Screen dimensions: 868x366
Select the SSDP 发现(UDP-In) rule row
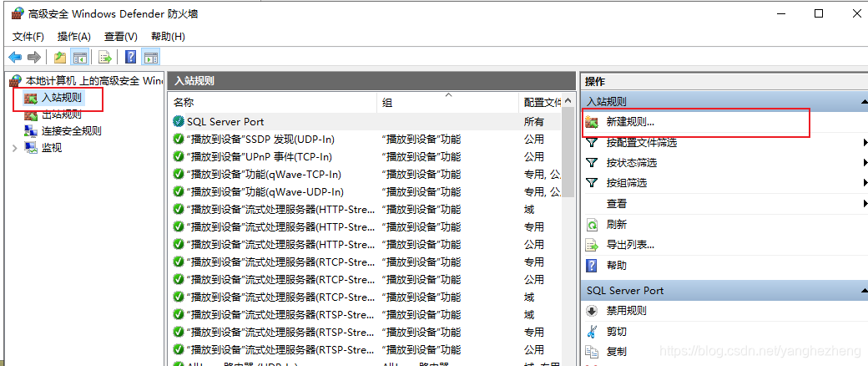(x=364, y=140)
